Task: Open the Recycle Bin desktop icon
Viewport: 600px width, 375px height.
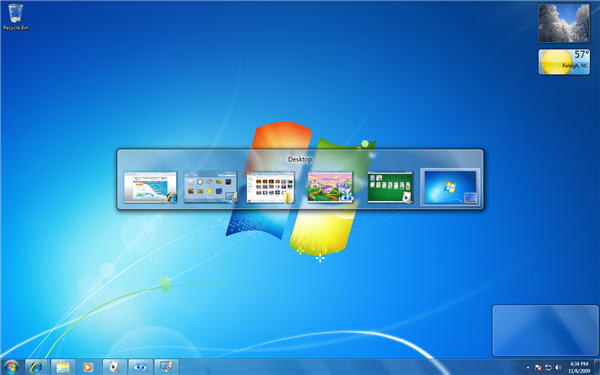Action: click(x=15, y=17)
